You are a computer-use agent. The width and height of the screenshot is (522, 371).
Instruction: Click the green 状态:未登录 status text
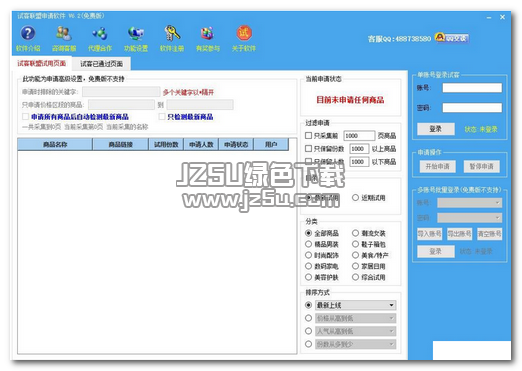(x=481, y=129)
